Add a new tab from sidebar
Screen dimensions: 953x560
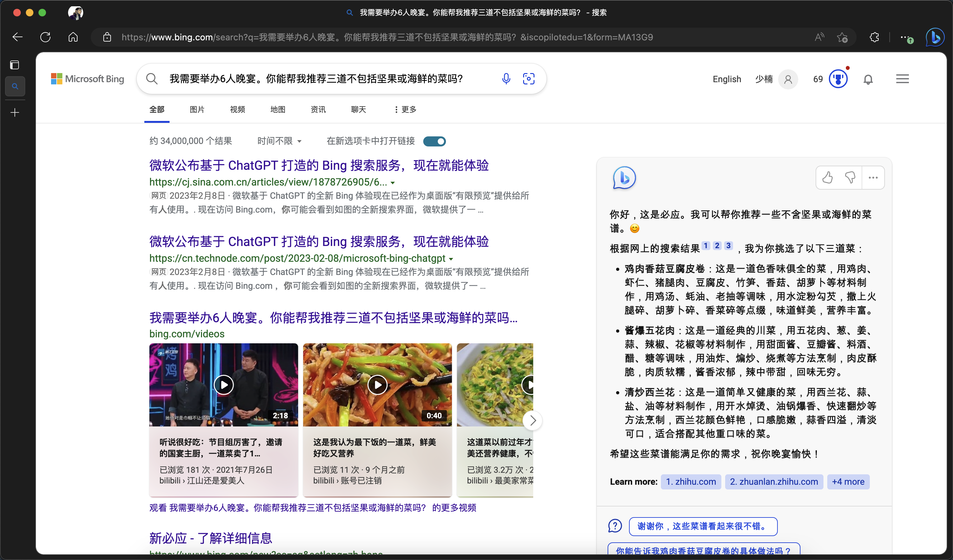(15, 113)
